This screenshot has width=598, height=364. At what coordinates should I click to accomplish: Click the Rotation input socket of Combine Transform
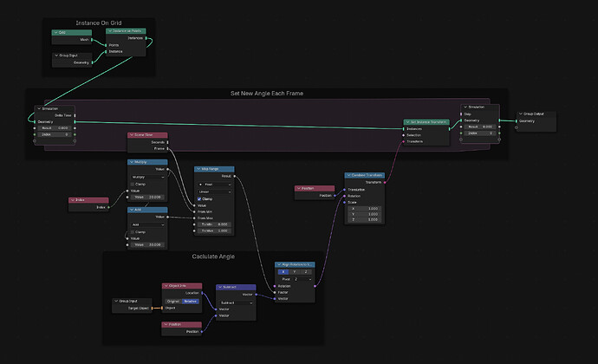(x=345, y=196)
